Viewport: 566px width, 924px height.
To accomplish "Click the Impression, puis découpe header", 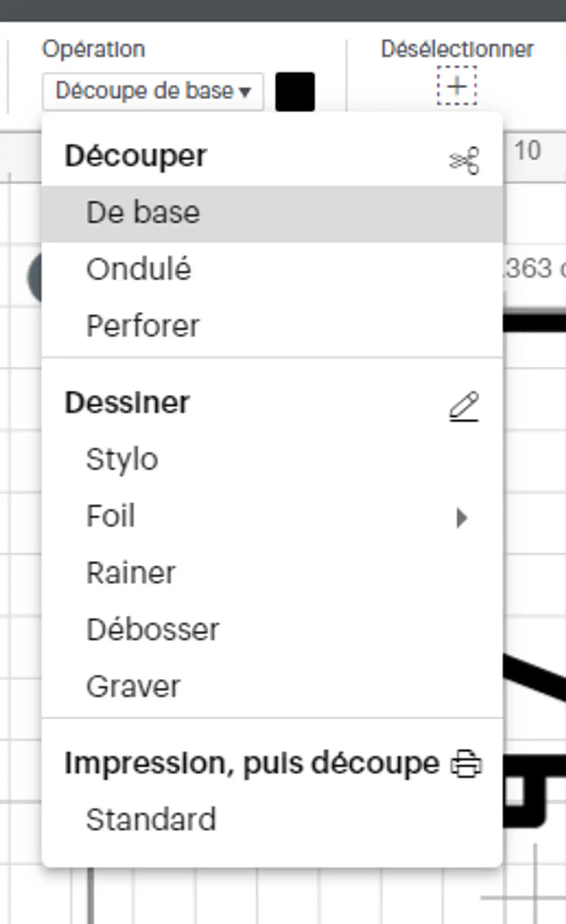I will click(252, 764).
